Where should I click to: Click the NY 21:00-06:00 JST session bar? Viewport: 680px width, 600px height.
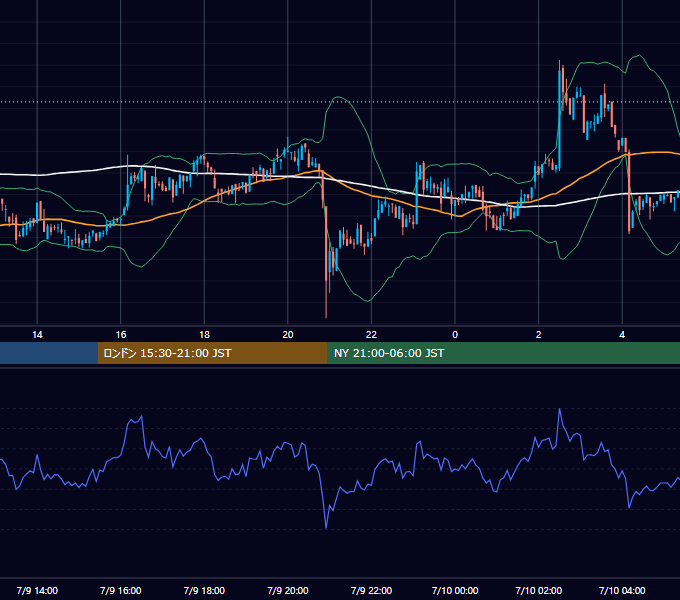503,353
